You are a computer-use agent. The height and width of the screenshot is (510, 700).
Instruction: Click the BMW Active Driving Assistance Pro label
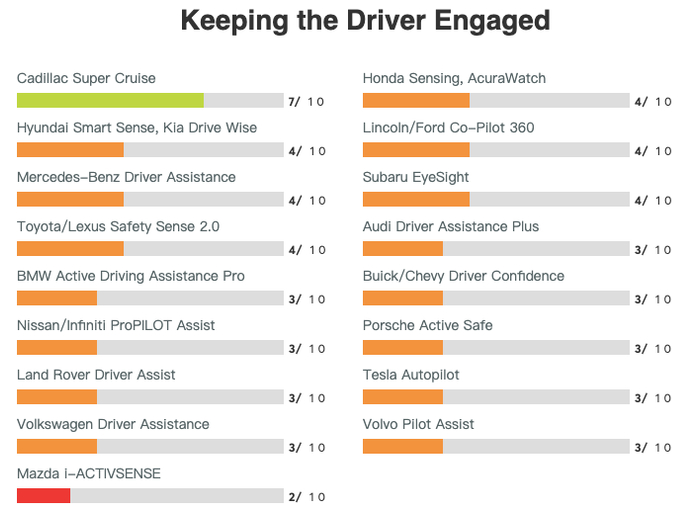click(130, 276)
